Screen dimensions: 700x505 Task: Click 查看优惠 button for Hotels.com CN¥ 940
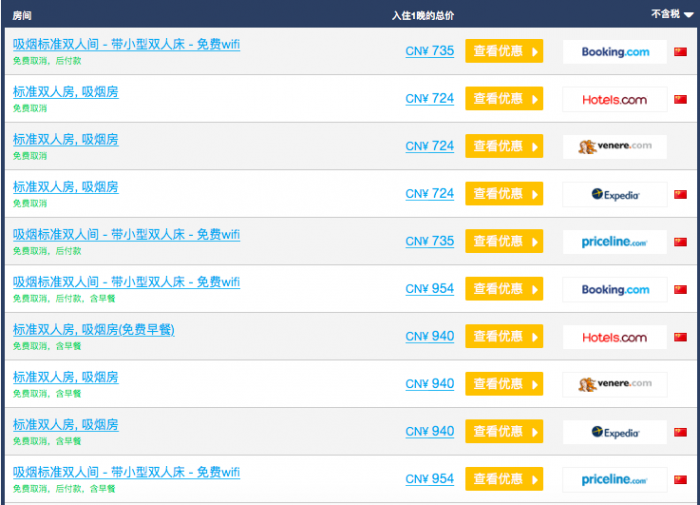pos(504,336)
